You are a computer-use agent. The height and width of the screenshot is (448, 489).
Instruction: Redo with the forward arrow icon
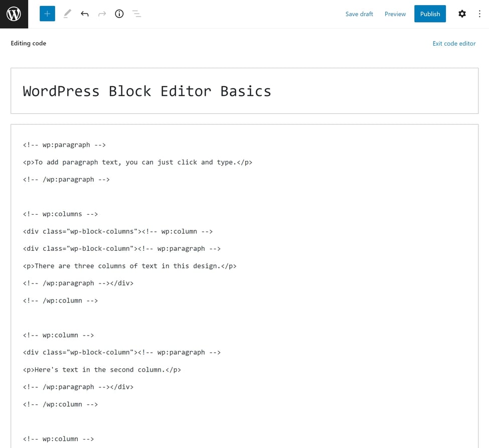pos(102,14)
